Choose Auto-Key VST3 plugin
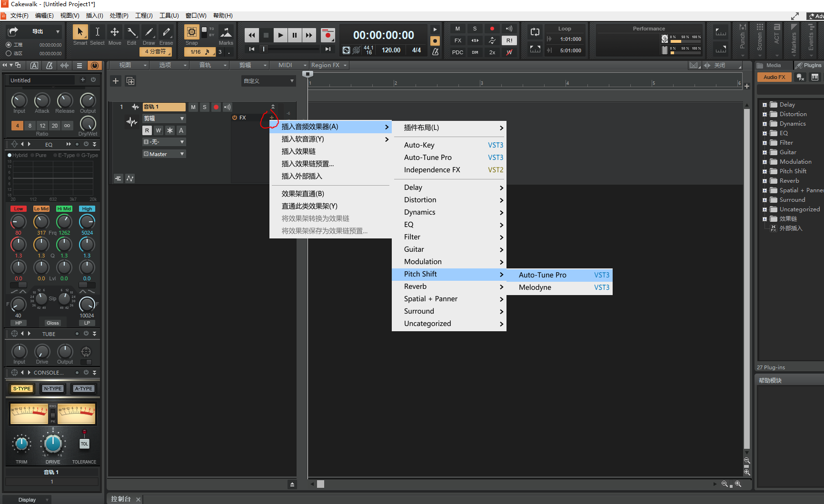Screen dimensions: 824x504 click(449, 145)
